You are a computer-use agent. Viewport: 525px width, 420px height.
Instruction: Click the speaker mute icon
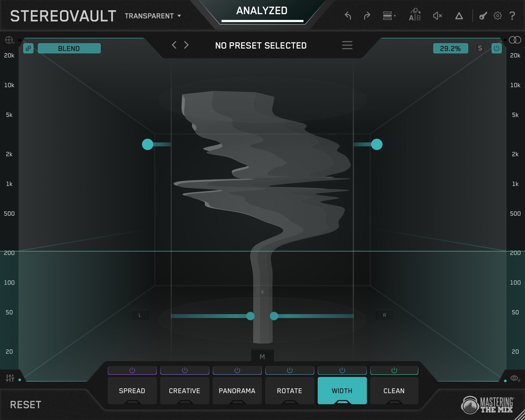[x=437, y=16]
